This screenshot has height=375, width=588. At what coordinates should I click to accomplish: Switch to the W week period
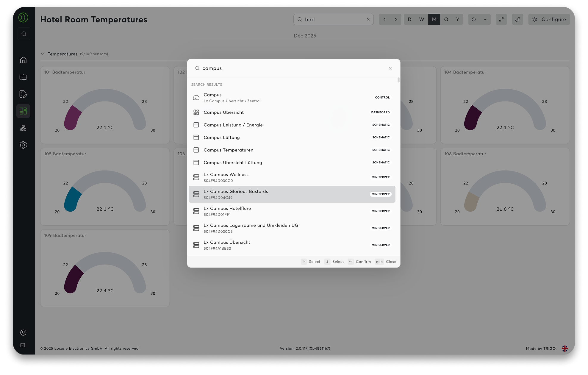(x=422, y=19)
